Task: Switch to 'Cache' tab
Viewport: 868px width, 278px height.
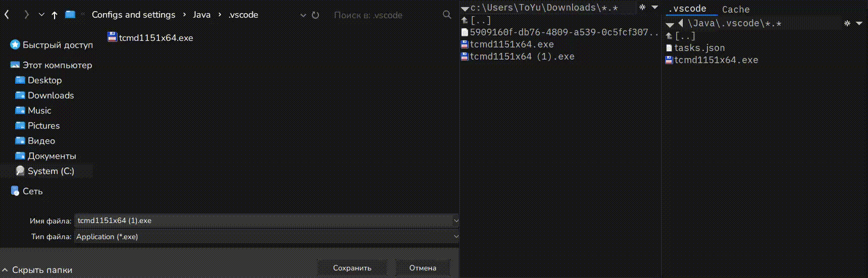Action: [x=736, y=9]
